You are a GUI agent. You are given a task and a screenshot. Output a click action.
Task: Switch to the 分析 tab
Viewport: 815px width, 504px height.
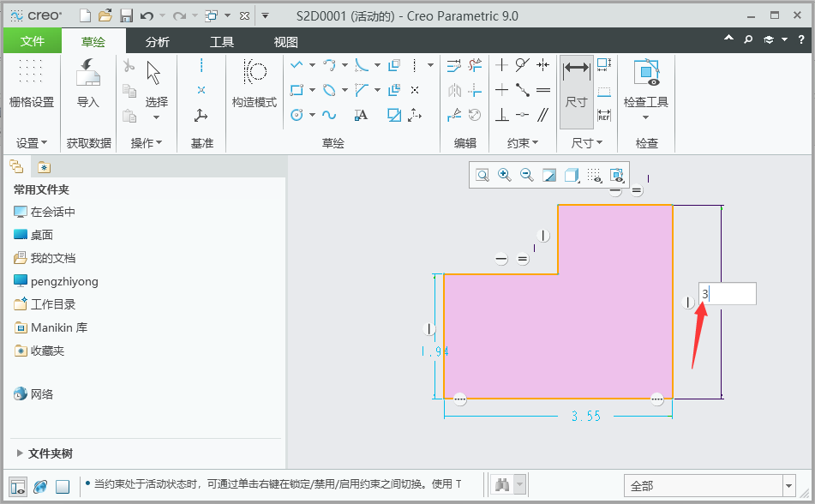pyautogui.click(x=158, y=42)
